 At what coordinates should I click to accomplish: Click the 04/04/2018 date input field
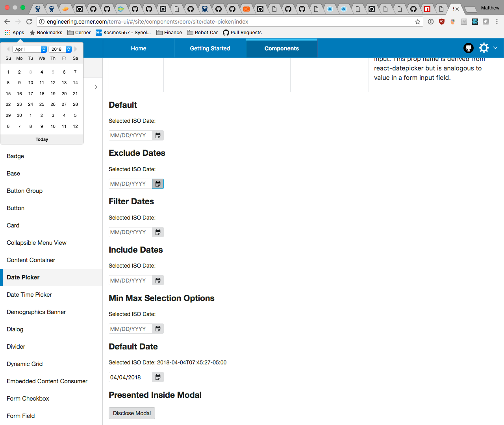(130, 377)
